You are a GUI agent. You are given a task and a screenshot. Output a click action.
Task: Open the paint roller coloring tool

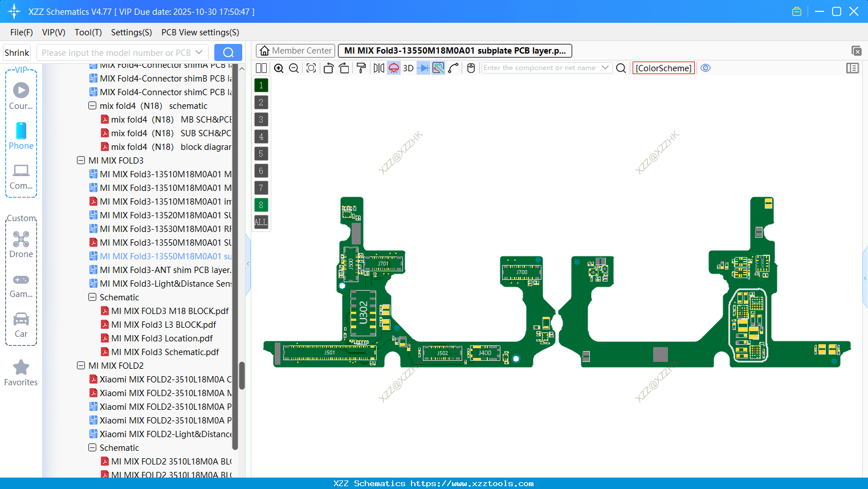(x=361, y=68)
